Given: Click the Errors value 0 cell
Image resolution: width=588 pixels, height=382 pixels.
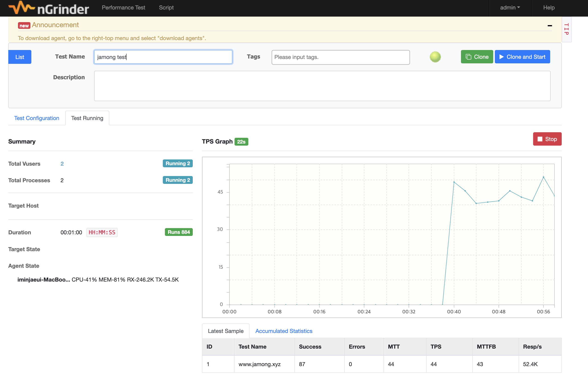Looking at the screenshot, I should 364,364.
